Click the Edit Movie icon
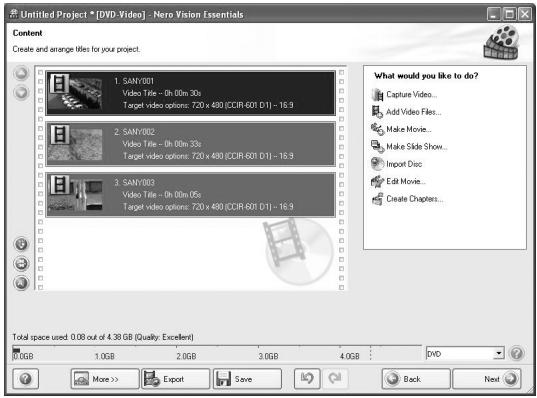537x398 pixels. click(x=377, y=181)
